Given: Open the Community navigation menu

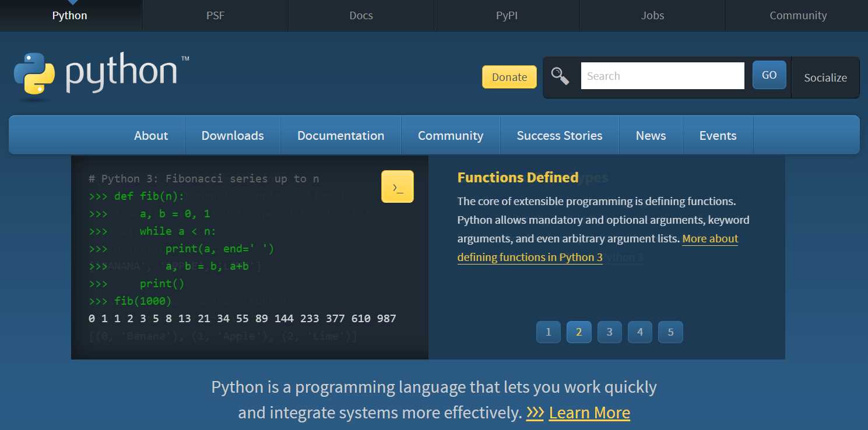Looking at the screenshot, I should point(450,135).
